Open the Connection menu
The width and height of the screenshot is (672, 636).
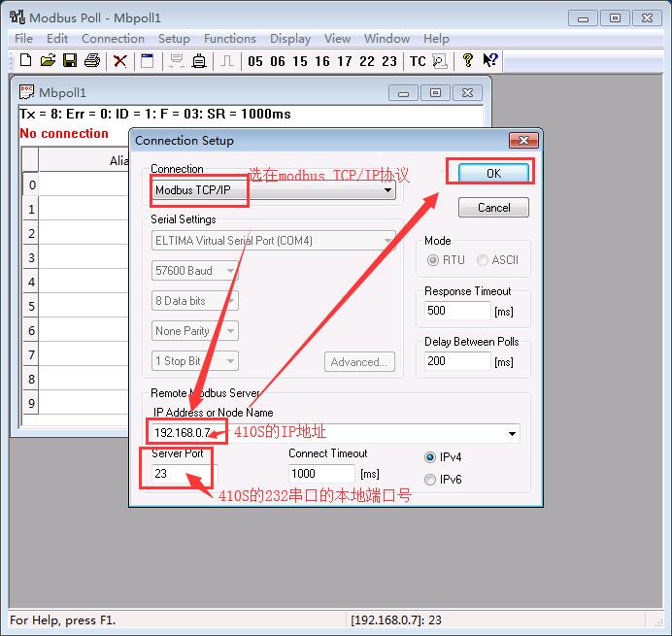[113, 39]
